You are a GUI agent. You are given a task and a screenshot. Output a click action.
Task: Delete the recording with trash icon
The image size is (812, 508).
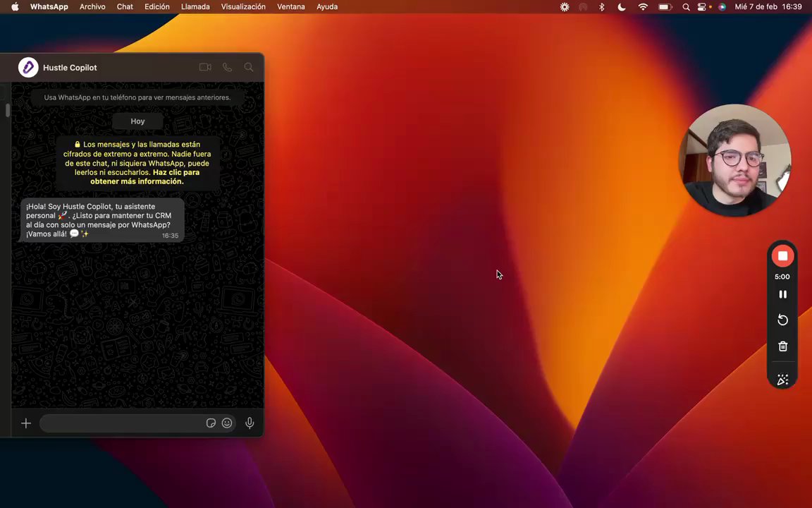point(782,346)
